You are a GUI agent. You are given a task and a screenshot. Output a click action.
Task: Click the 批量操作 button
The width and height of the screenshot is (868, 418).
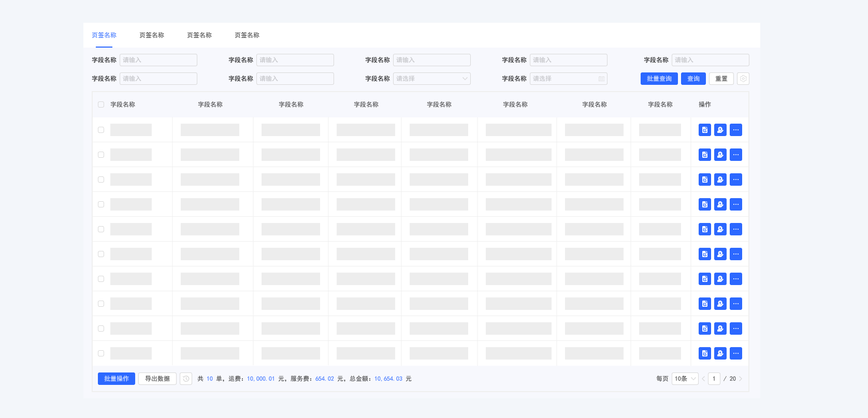pyautogui.click(x=116, y=379)
